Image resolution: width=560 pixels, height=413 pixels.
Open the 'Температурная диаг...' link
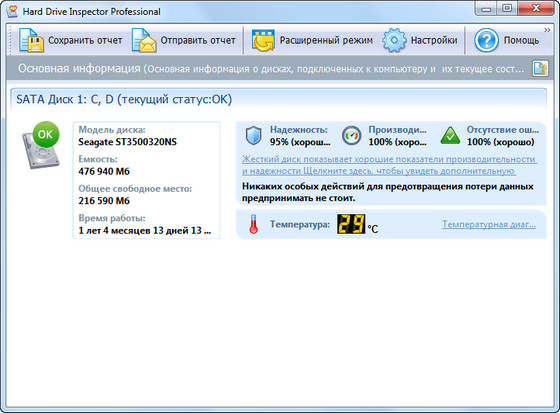pos(489,224)
